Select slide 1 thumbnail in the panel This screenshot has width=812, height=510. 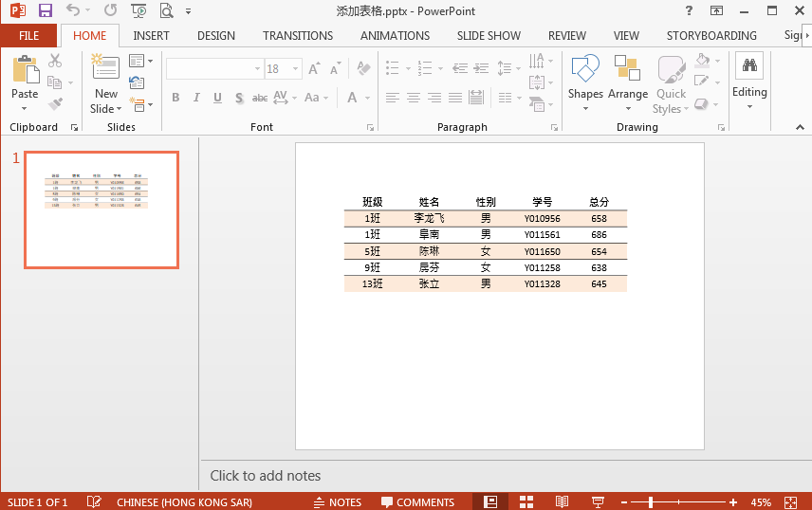pos(101,209)
